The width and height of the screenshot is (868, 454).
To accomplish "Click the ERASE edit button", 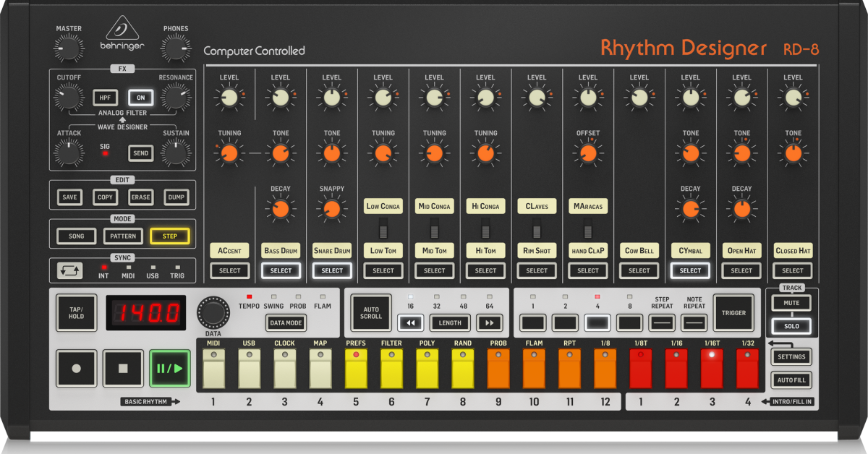I will coord(140,197).
